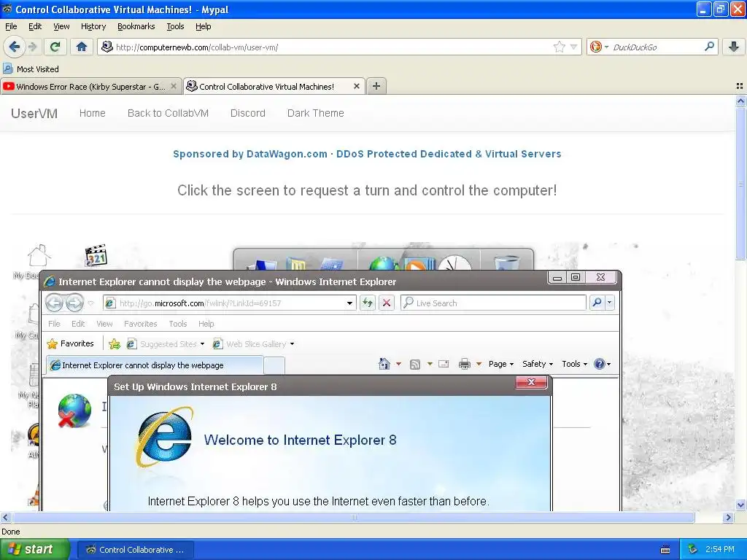Click on-screen keyboard tray icon
Image resolution: width=747 pixels, height=560 pixels.
[665, 550]
